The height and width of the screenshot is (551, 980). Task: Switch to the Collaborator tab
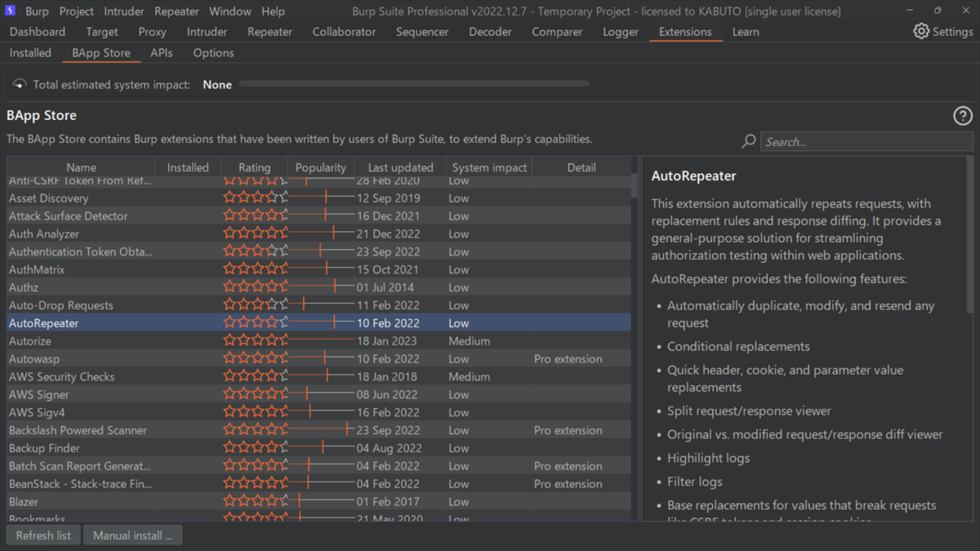[344, 31]
